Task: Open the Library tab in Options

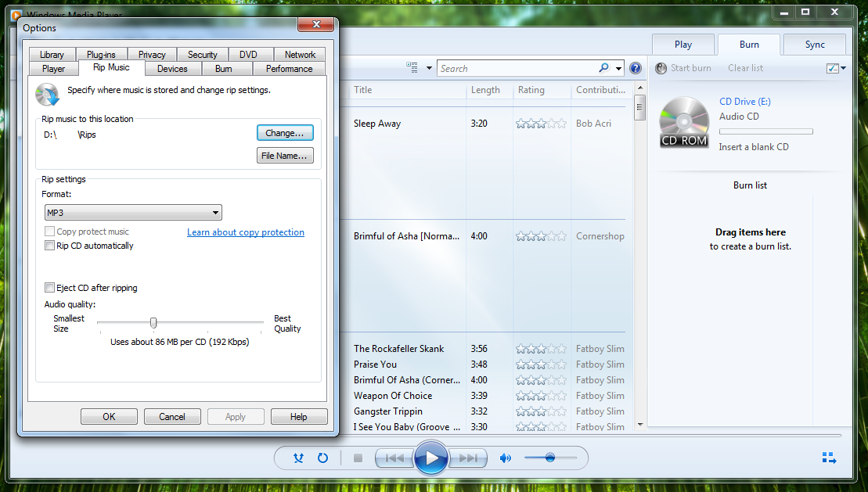Action: tap(52, 54)
